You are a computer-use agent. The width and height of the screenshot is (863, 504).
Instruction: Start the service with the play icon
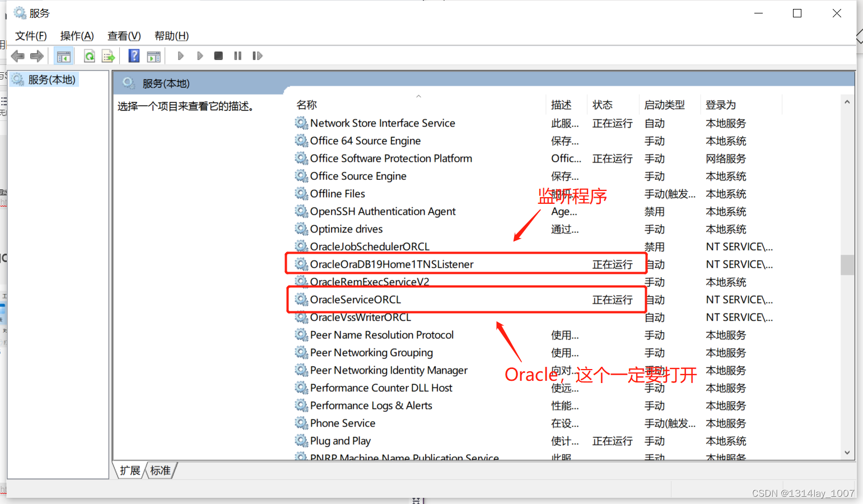point(180,56)
